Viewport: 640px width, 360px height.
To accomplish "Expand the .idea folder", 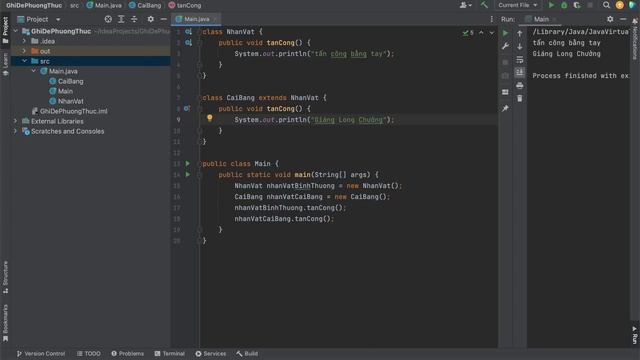I will [x=24, y=41].
